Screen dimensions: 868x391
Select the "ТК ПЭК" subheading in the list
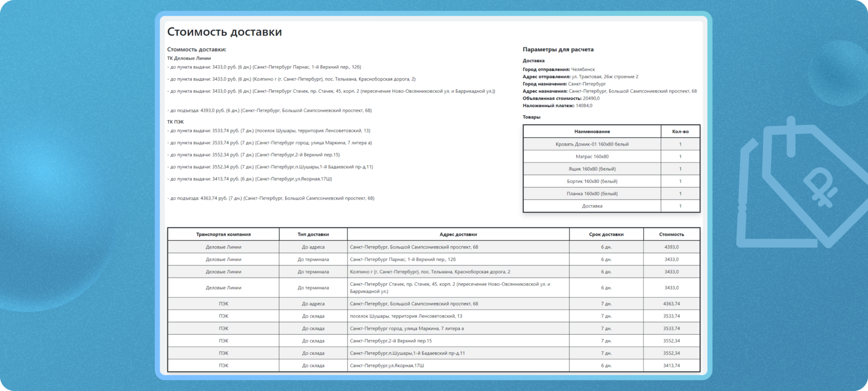175,122
